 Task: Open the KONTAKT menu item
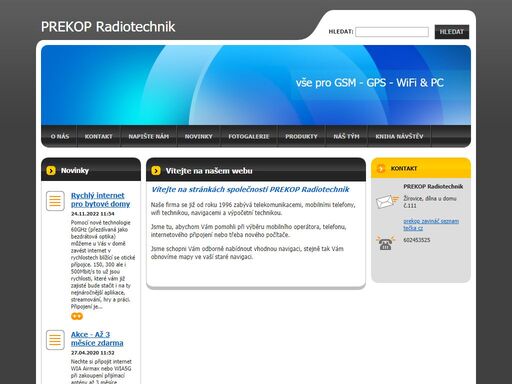click(99, 136)
